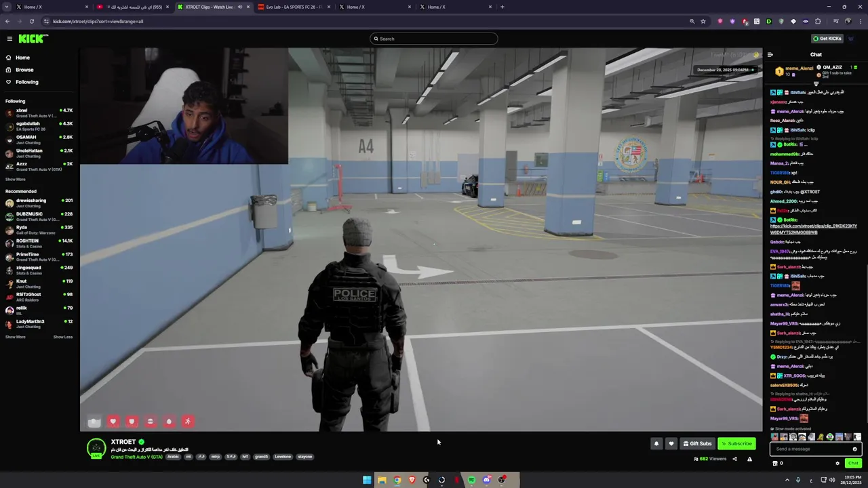Screen dimensions: 868x488
Task: Switch to the first Home / X tab
Action: [x=52, y=7]
